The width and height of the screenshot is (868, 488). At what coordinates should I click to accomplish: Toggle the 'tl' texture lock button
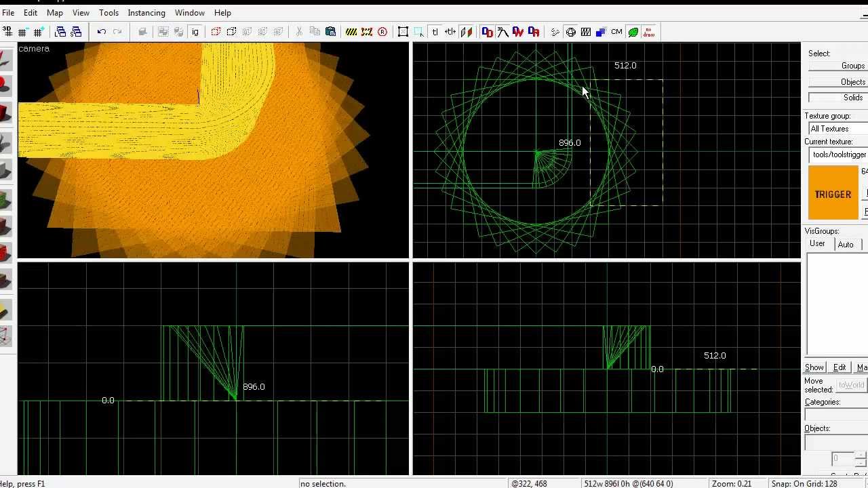click(x=435, y=32)
